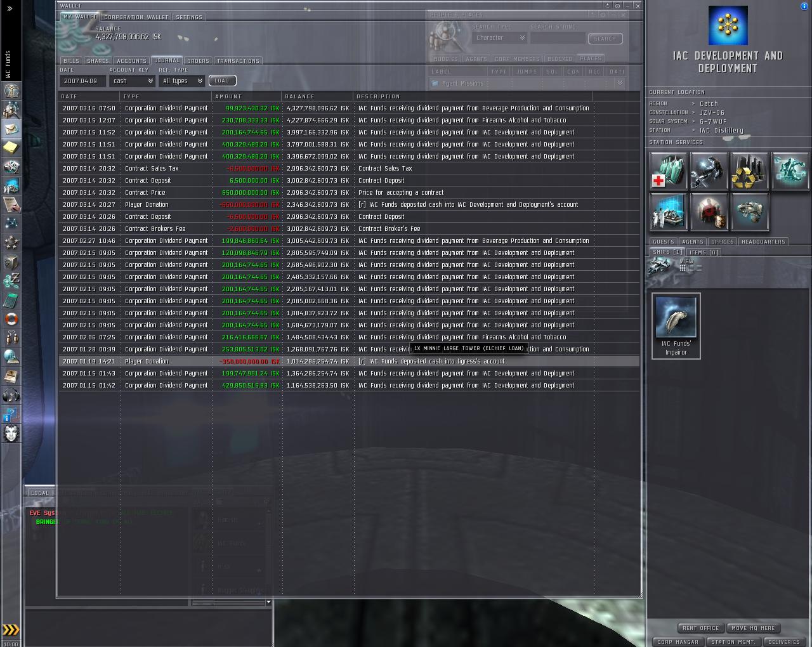Select the Bills tab in wallet
The height and width of the screenshot is (647, 812).
[x=71, y=61]
